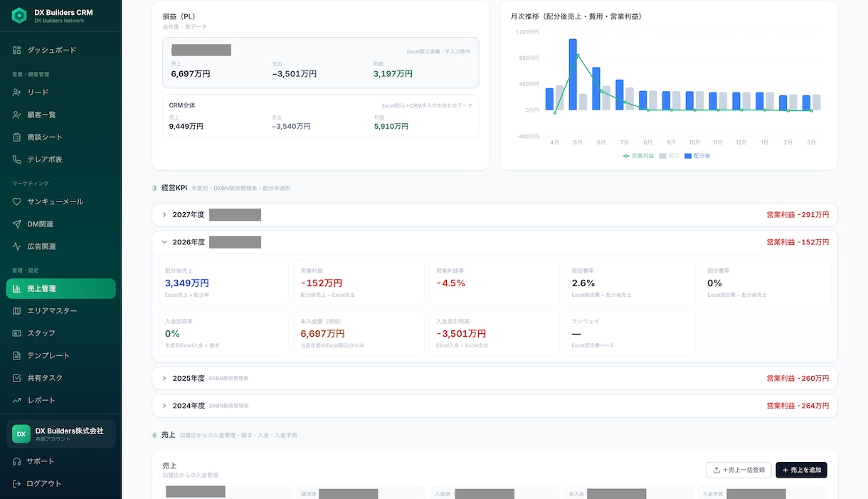
Task: Open エリアマスター menu item
Action: click(x=60, y=311)
